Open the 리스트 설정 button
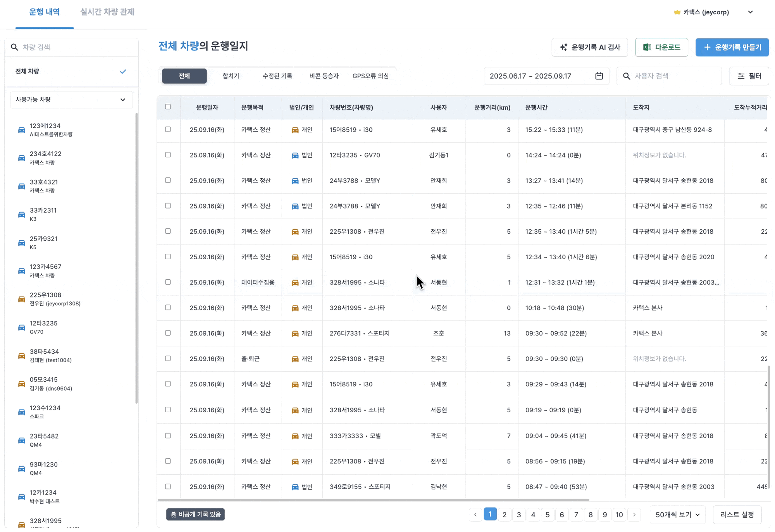 tap(737, 515)
